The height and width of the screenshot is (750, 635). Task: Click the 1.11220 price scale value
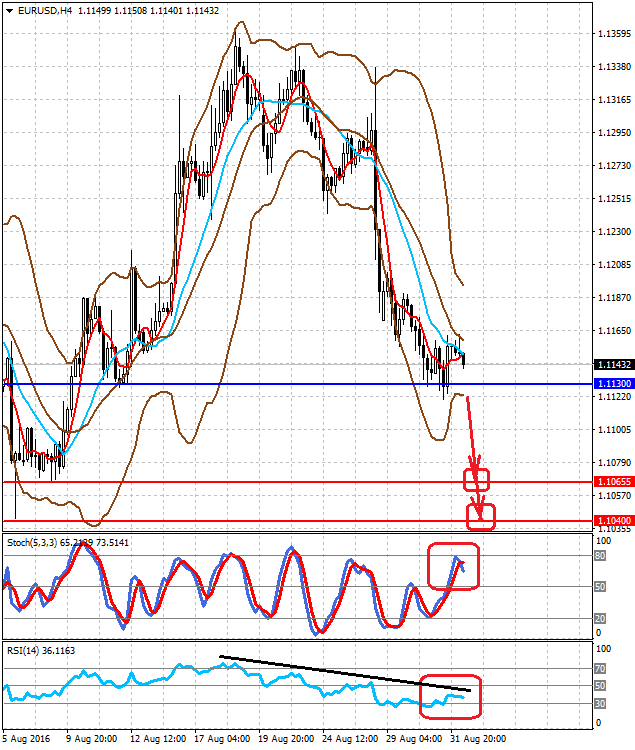(614, 397)
